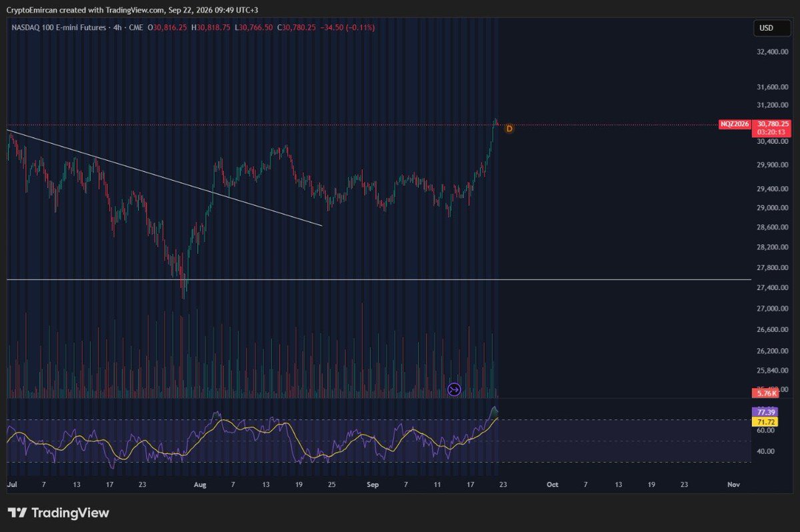800x532 pixels.
Task: Click the 27,800.00 price axis label
Action: click(773, 267)
